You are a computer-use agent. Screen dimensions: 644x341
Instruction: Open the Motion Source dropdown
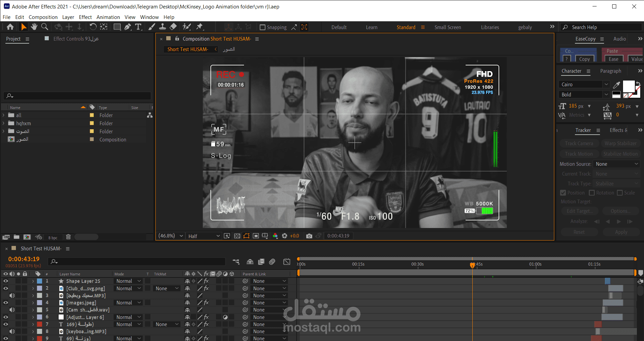click(x=617, y=164)
